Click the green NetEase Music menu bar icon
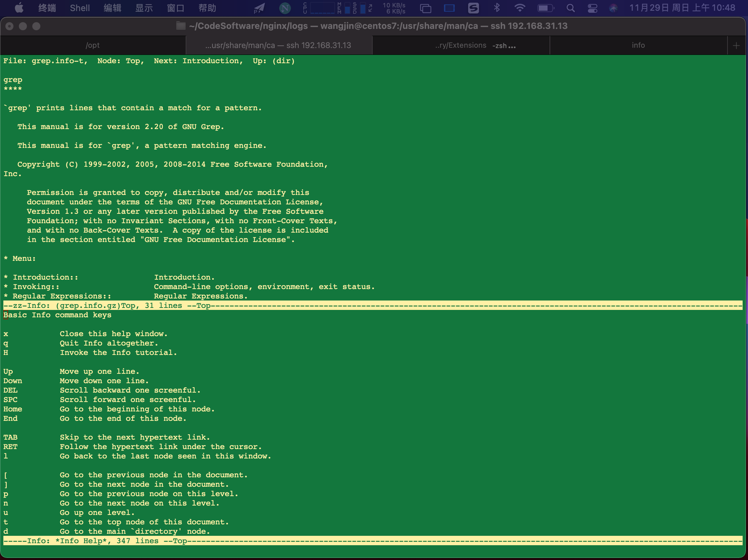Screen dimensions: 748x560 coord(285,8)
